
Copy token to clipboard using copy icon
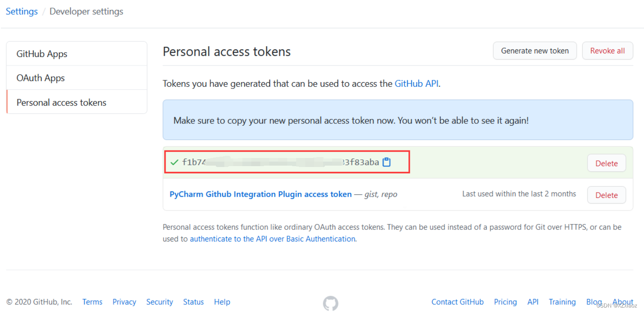tap(386, 162)
